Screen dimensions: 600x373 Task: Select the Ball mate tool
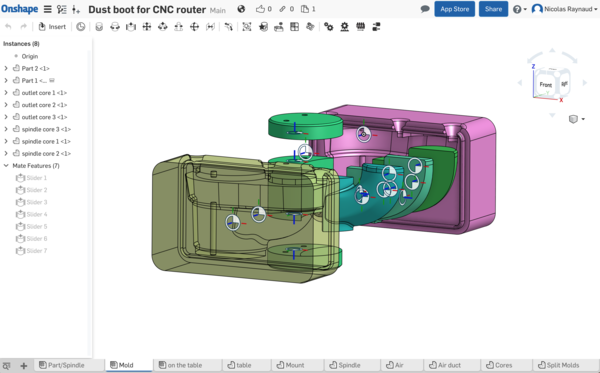click(x=194, y=27)
